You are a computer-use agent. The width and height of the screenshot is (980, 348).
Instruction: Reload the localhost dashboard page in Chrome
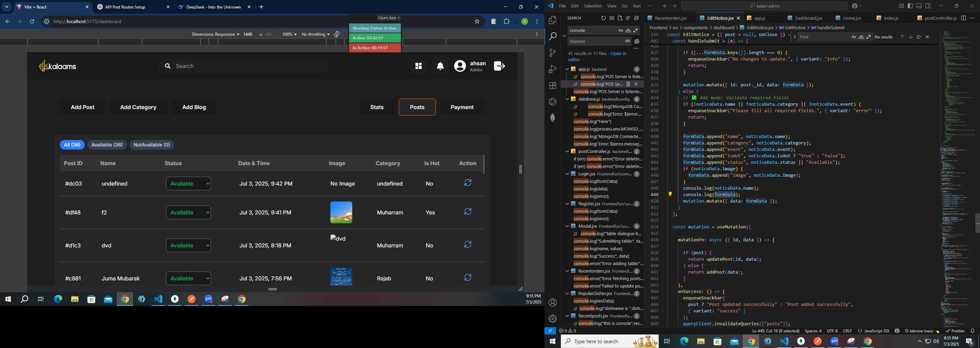[x=32, y=22]
